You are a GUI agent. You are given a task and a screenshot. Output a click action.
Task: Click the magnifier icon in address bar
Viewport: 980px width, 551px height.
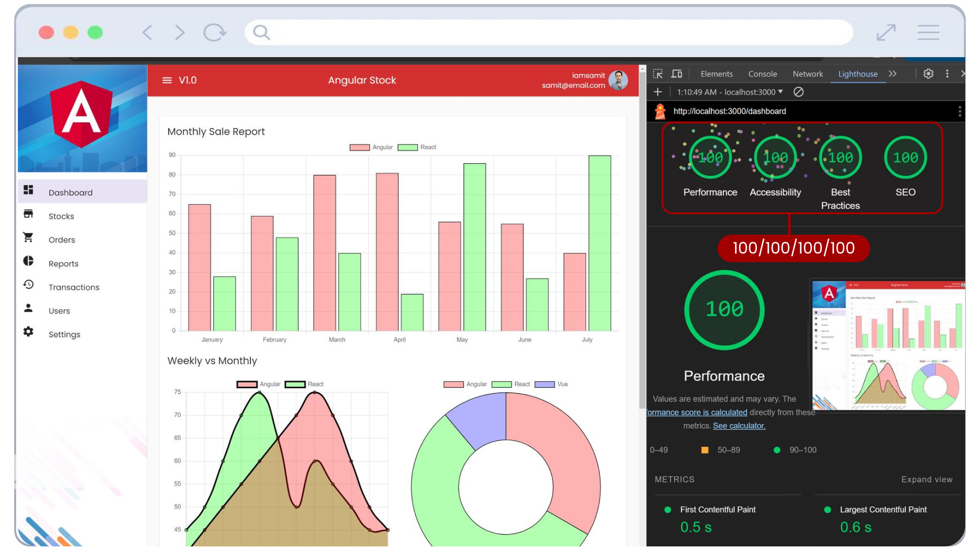click(x=261, y=33)
